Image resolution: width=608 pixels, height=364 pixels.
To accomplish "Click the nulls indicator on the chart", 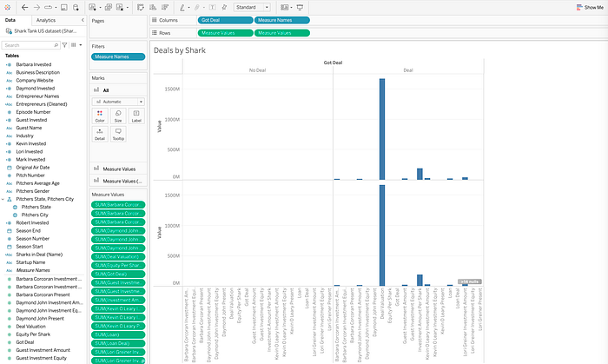I will pyautogui.click(x=470, y=281).
